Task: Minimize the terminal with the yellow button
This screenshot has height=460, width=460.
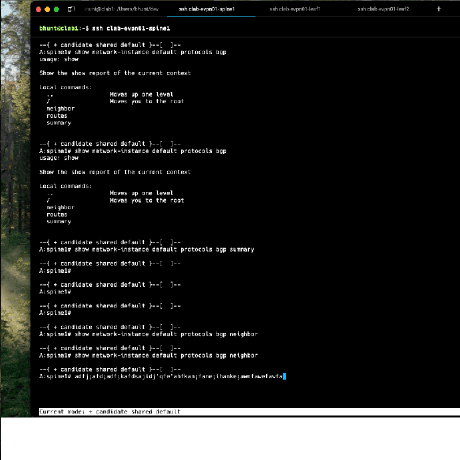Action: 47,9
